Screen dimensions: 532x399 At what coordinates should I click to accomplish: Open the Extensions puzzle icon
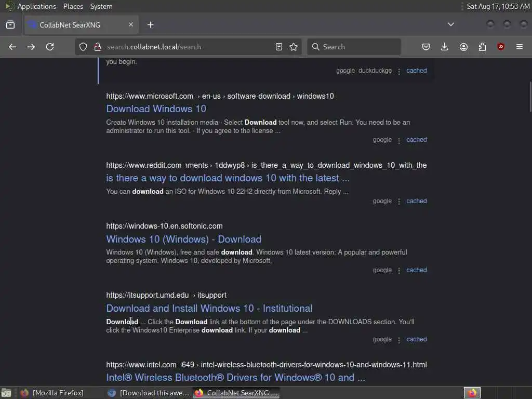coord(482,47)
